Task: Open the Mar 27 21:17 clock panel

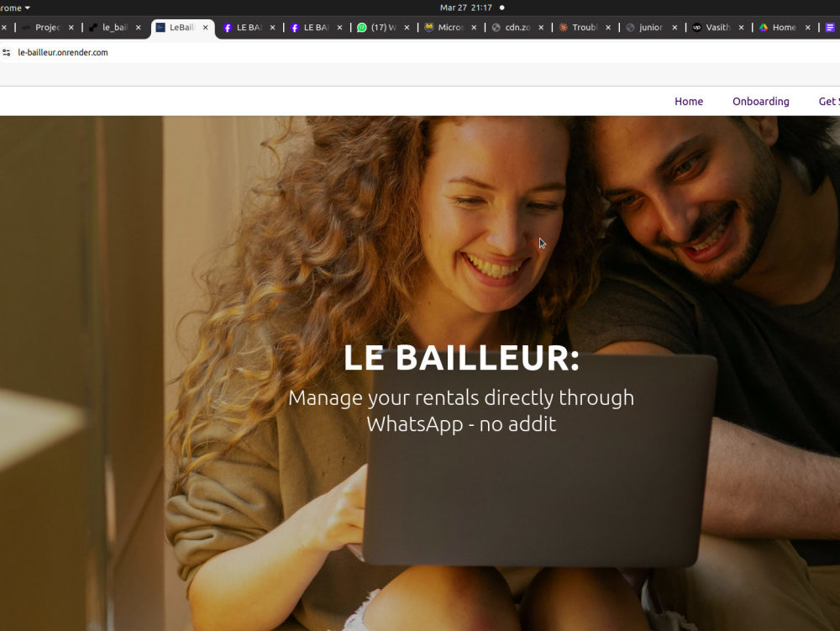Action: 466,8
